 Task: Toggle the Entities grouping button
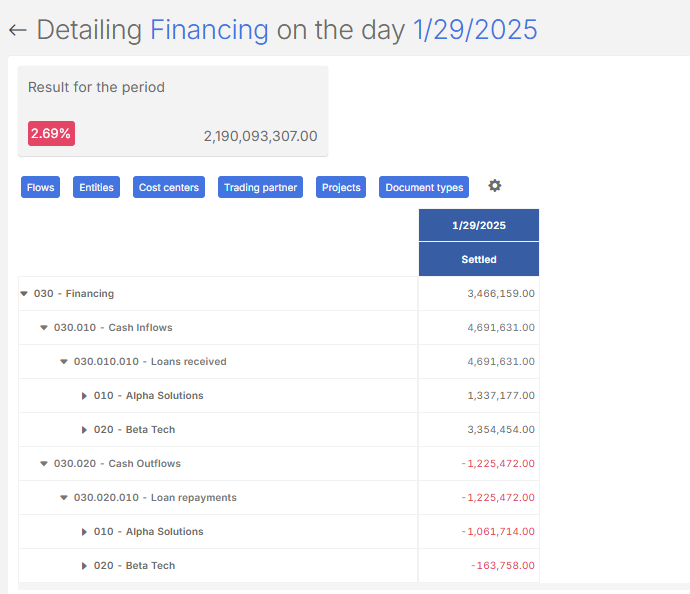[x=96, y=187]
